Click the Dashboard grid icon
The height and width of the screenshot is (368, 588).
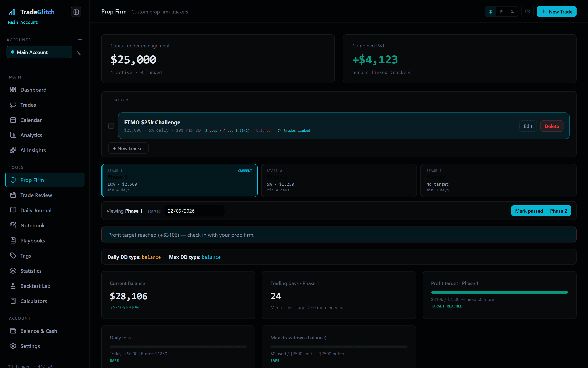pyautogui.click(x=13, y=90)
